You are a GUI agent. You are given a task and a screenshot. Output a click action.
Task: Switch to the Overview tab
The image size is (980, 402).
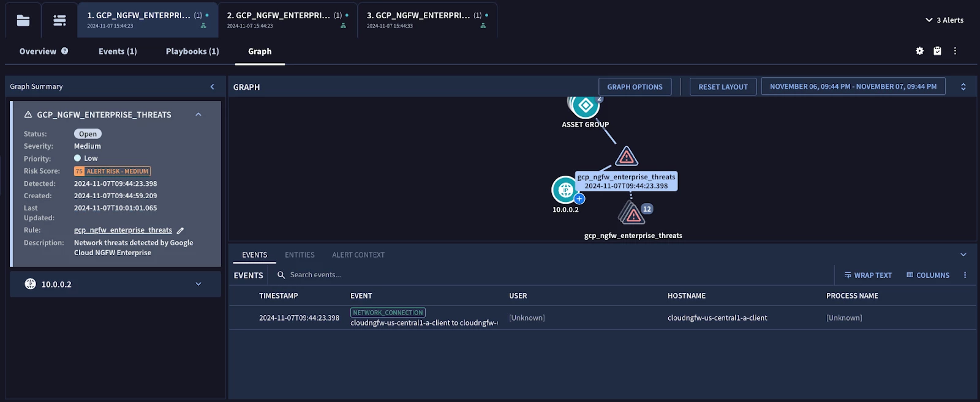pyautogui.click(x=38, y=51)
